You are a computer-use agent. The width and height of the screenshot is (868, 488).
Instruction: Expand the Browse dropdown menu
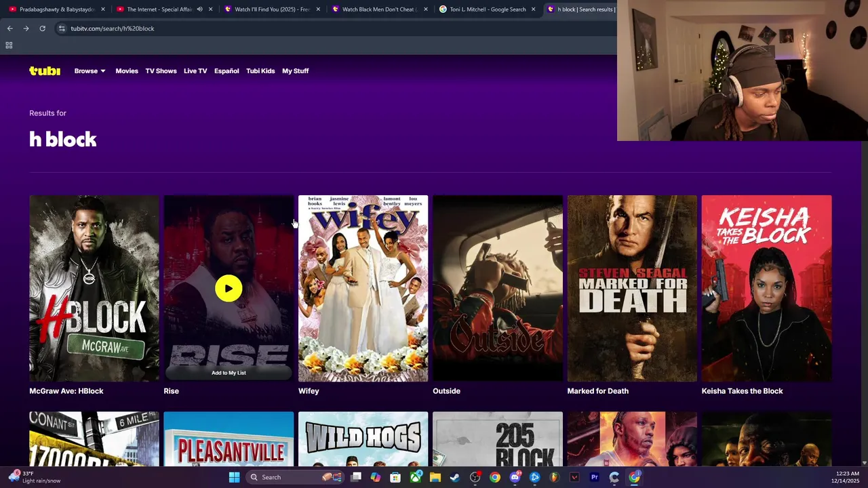pyautogui.click(x=90, y=70)
